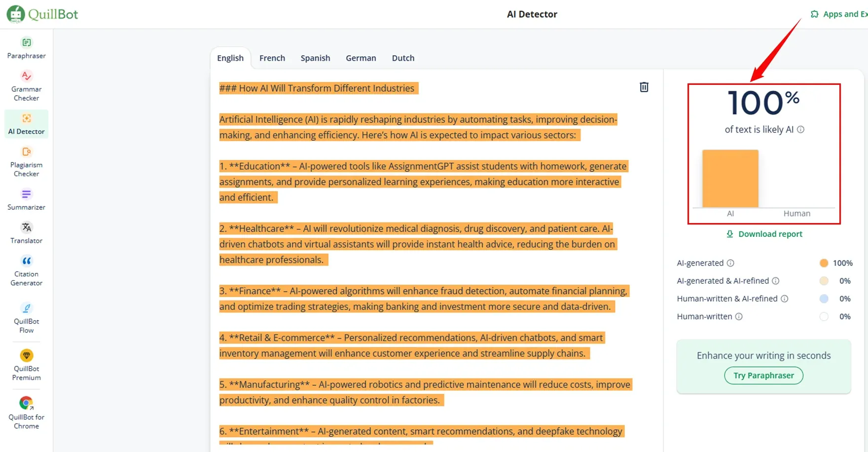Click the beige AI-generated & AI-refined dot
868x452 pixels.
click(824, 281)
